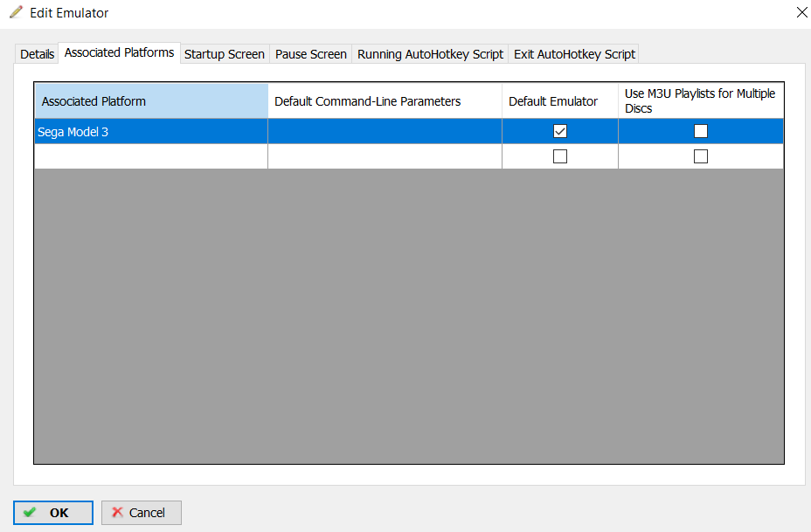Sort by the Associated Platform column header
Image resolution: width=811 pixels, height=532 pixels.
pos(151,101)
